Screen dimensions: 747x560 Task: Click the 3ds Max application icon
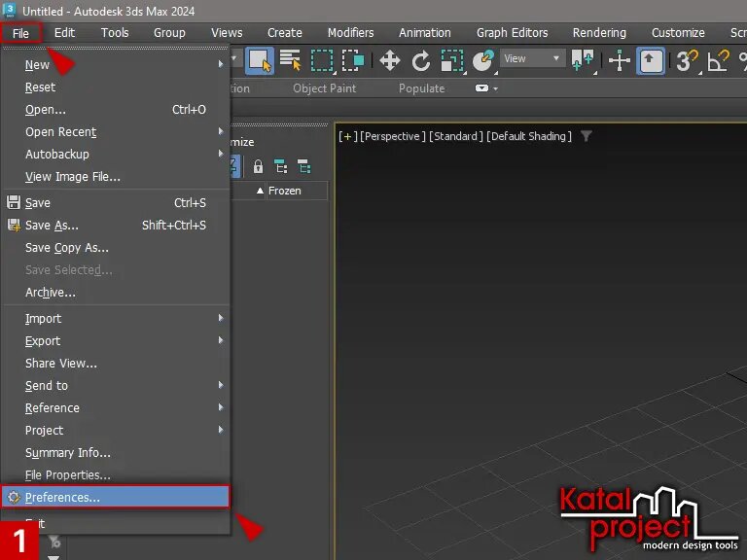pos(9,10)
